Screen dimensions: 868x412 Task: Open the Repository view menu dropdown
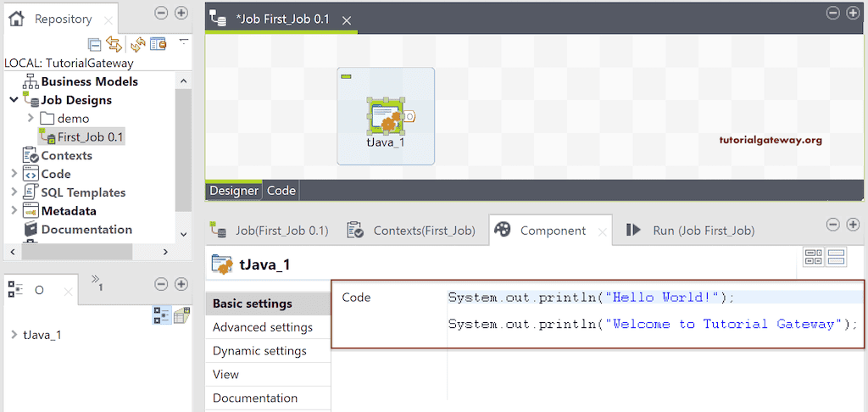[183, 40]
